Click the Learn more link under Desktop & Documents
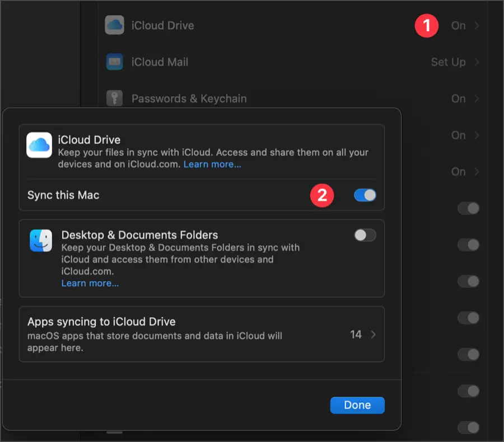This screenshot has height=442, width=504. 90,283
